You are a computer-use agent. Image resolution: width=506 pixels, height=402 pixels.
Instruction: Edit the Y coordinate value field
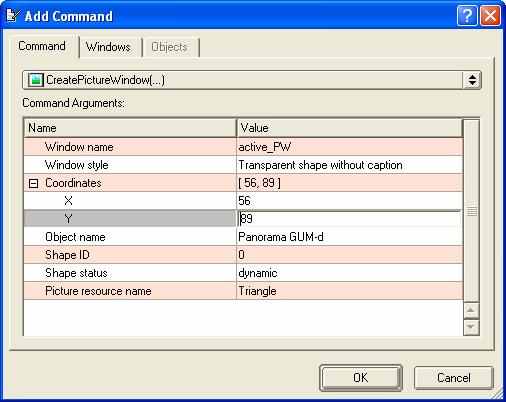click(350, 219)
